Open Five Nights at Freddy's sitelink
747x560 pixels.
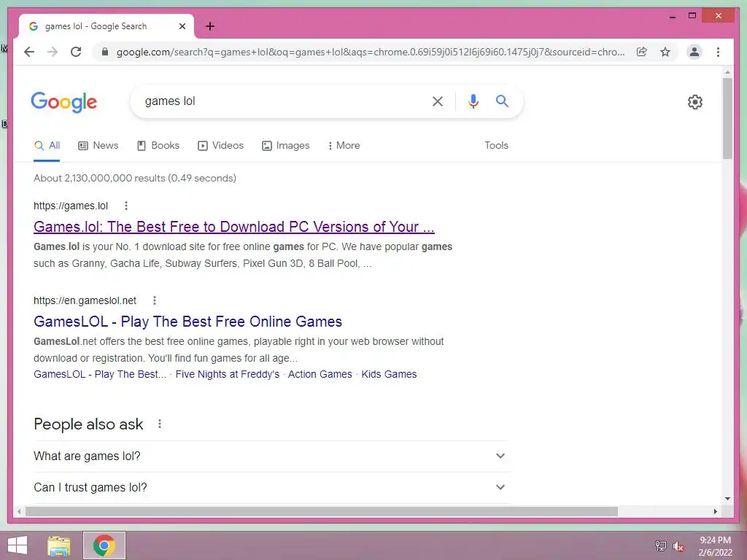coord(228,374)
